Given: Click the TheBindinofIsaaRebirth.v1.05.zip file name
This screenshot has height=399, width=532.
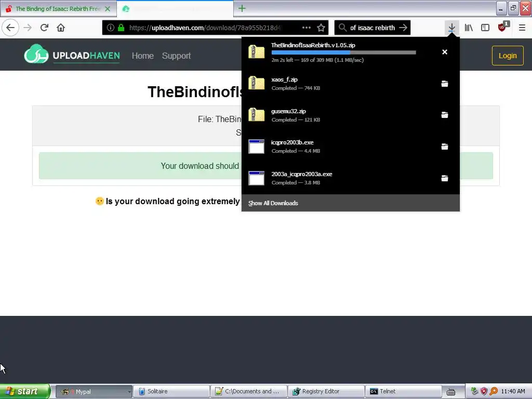Looking at the screenshot, I should tap(313, 45).
